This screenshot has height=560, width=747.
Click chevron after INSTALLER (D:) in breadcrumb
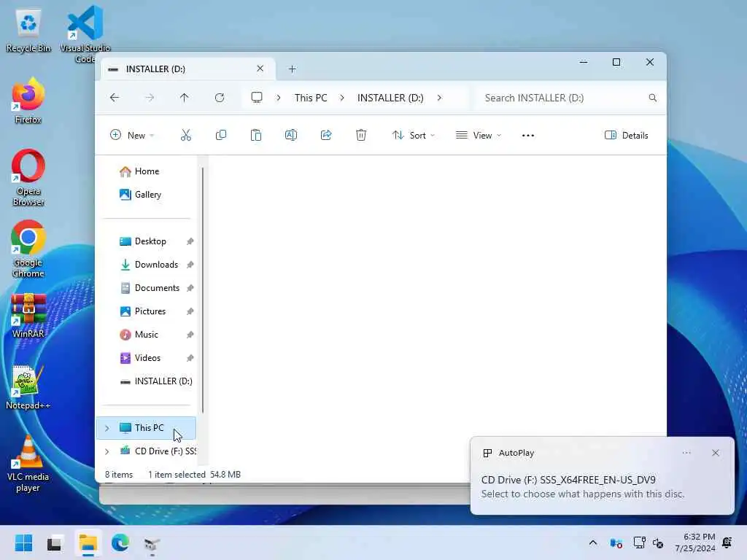(x=439, y=98)
